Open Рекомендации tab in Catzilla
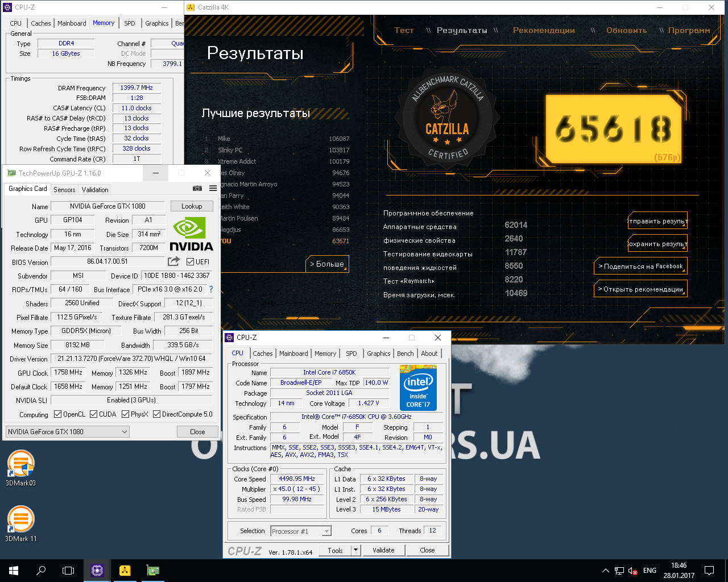The height and width of the screenshot is (582, 728). point(544,30)
